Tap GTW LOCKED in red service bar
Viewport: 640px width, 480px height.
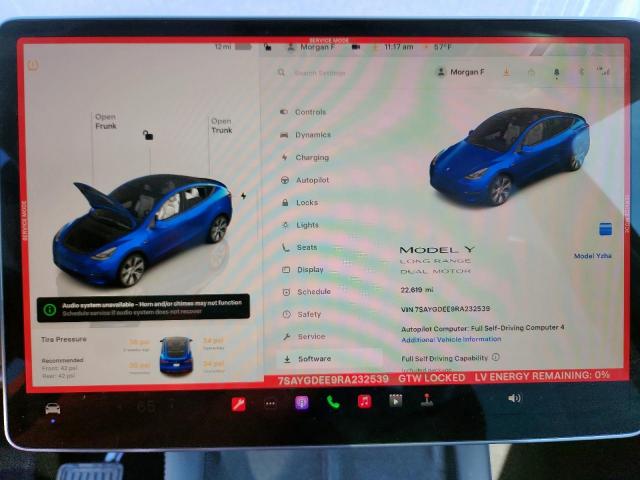pos(431,378)
